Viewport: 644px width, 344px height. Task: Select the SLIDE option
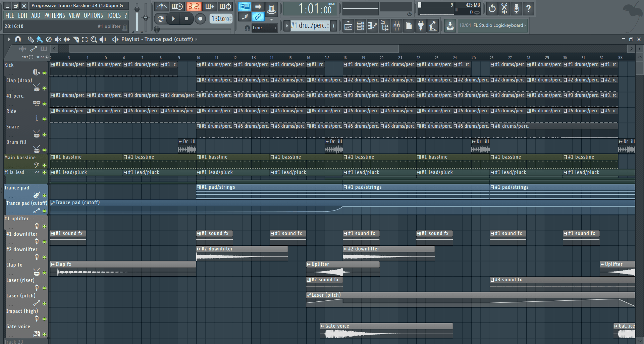click(47, 57)
